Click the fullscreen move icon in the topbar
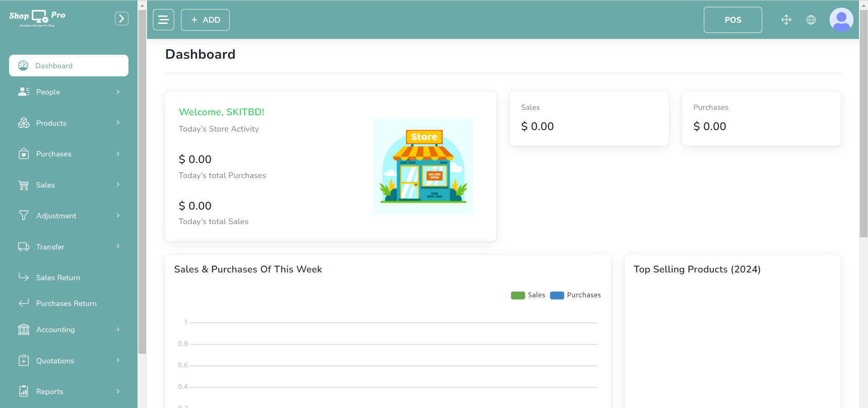This screenshot has width=868, height=408. 786,19
